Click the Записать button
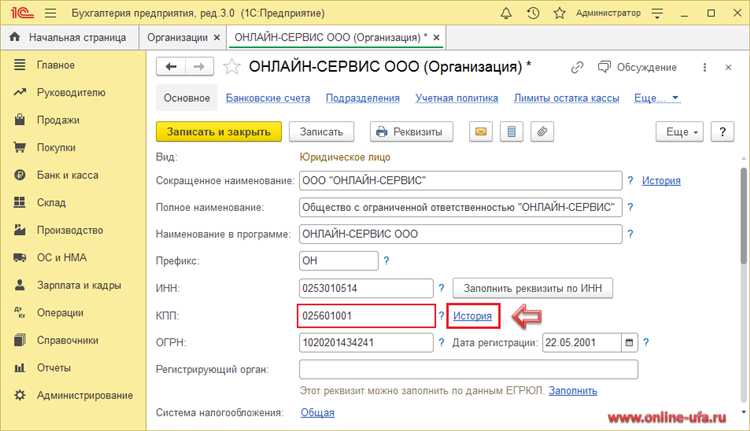Viewport: 750px width, 431px height. (321, 132)
